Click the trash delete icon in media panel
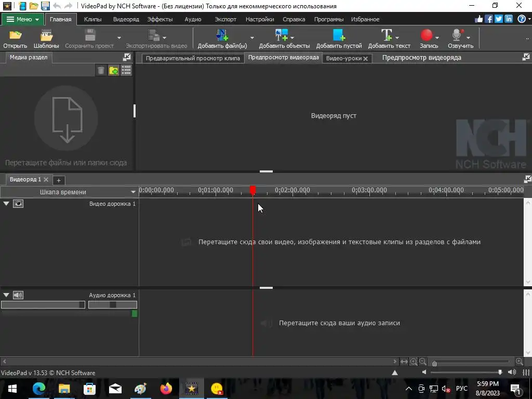 (x=101, y=71)
